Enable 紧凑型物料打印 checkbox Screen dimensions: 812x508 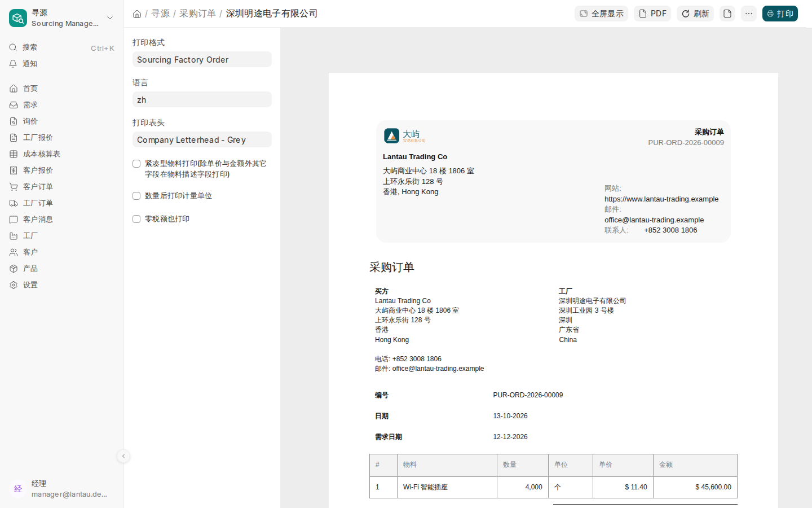point(136,164)
